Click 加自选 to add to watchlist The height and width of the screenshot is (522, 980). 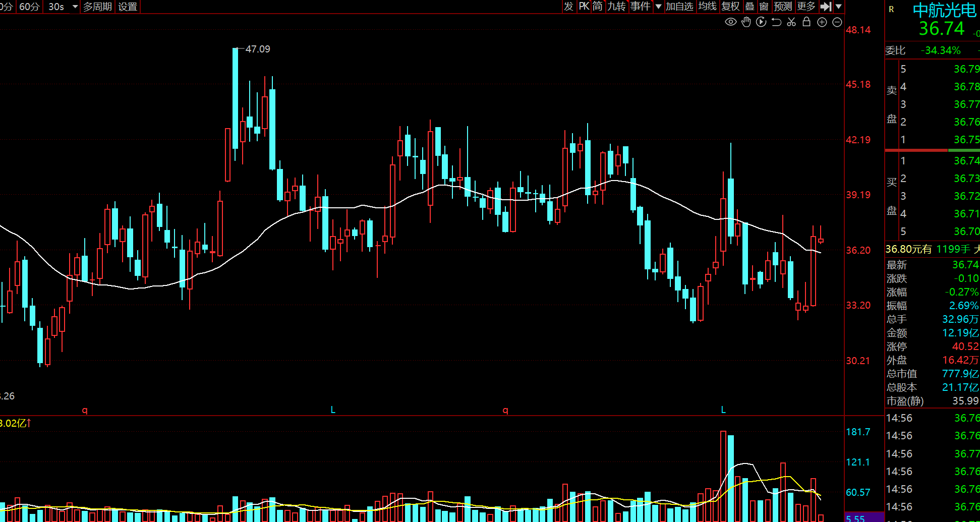click(679, 7)
